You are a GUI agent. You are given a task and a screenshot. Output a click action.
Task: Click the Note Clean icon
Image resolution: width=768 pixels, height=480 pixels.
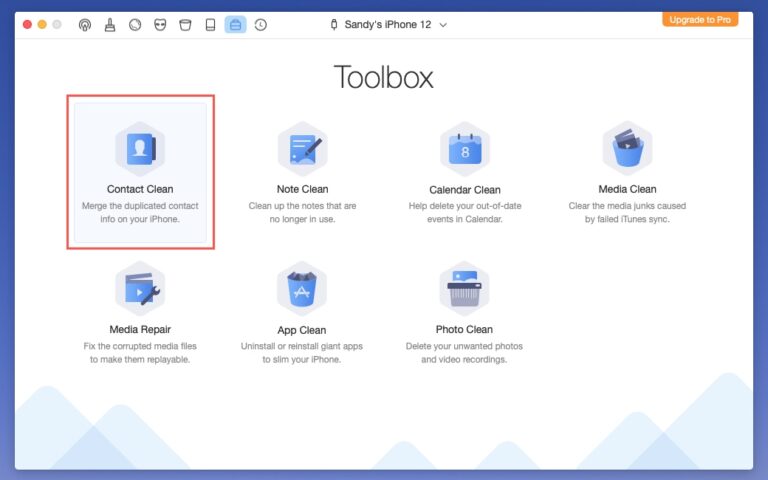pyautogui.click(x=302, y=149)
